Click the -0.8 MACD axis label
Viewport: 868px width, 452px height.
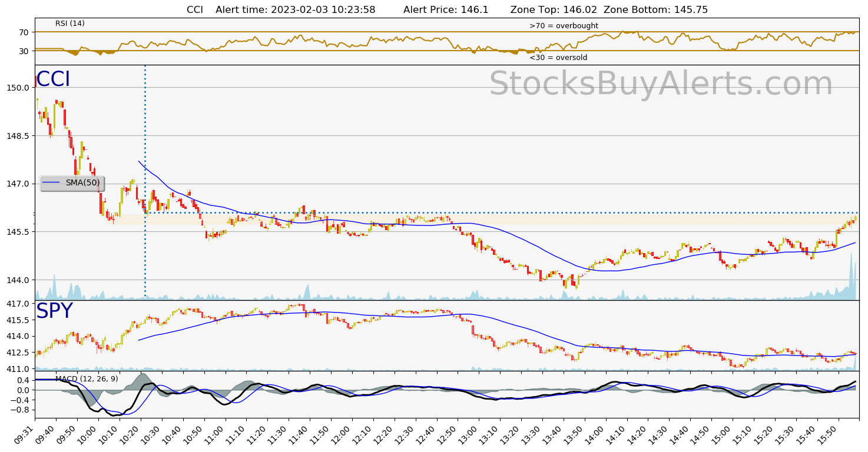pyautogui.click(x=21, y=410)
